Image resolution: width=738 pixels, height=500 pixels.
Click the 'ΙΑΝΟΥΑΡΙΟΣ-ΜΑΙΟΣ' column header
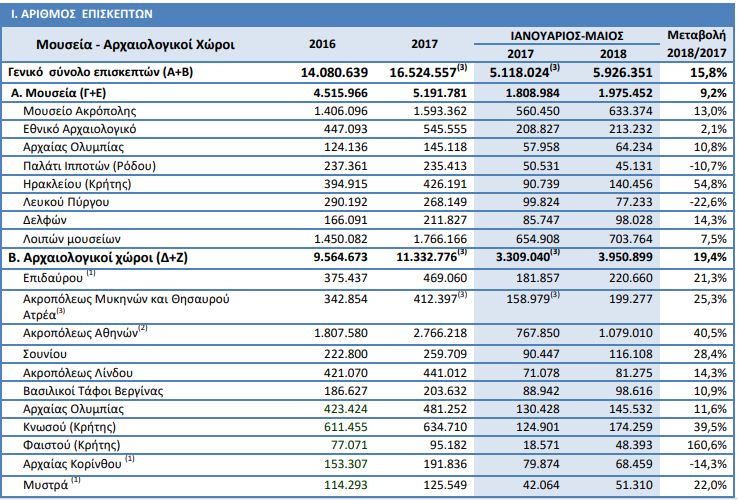pos(567,36)
